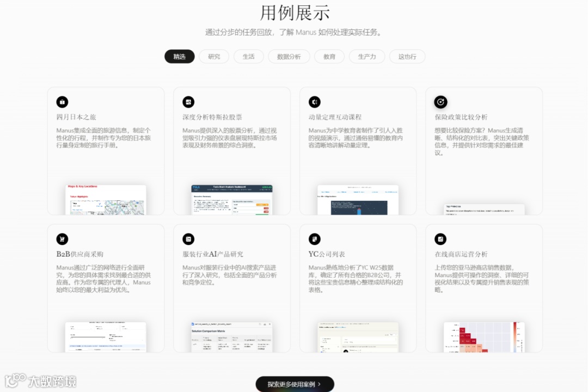The width and height of the screenshot is (588, 392).
Task: Click the description starting Manus为中学教育者
Action: [356, 138]
